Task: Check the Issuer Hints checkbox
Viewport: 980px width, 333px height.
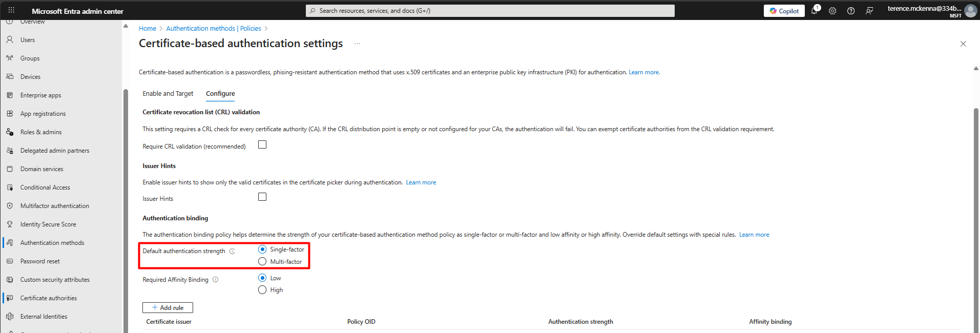Action: (x=262, y=197)
